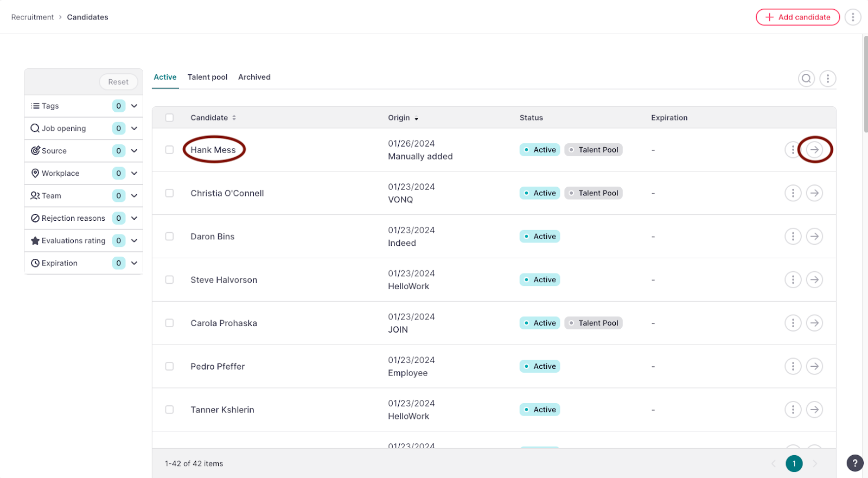Image resolution: width=868 pixels, height=478 pixels.
Task: Click arrow icon for Pedro Pfeffer row
Action: click(814, 367)
